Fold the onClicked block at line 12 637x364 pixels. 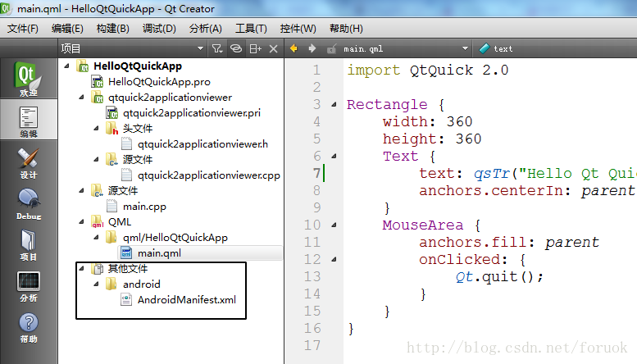point(334,259)
